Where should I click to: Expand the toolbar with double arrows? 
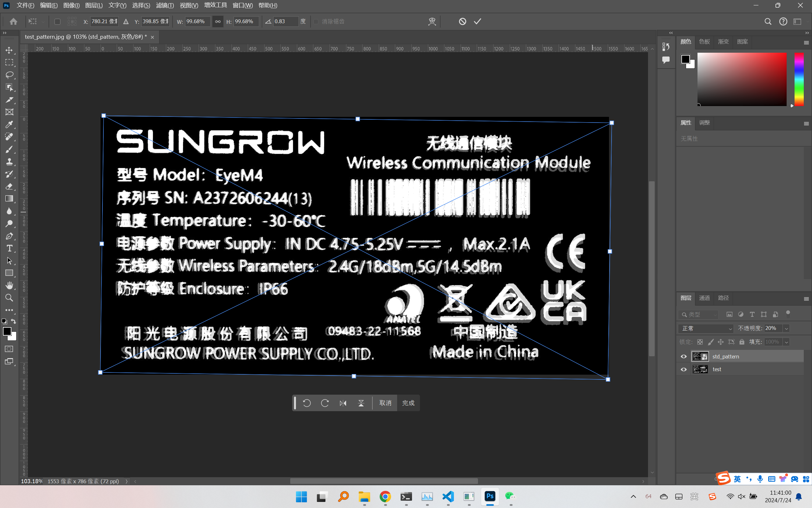coord(5,33)
